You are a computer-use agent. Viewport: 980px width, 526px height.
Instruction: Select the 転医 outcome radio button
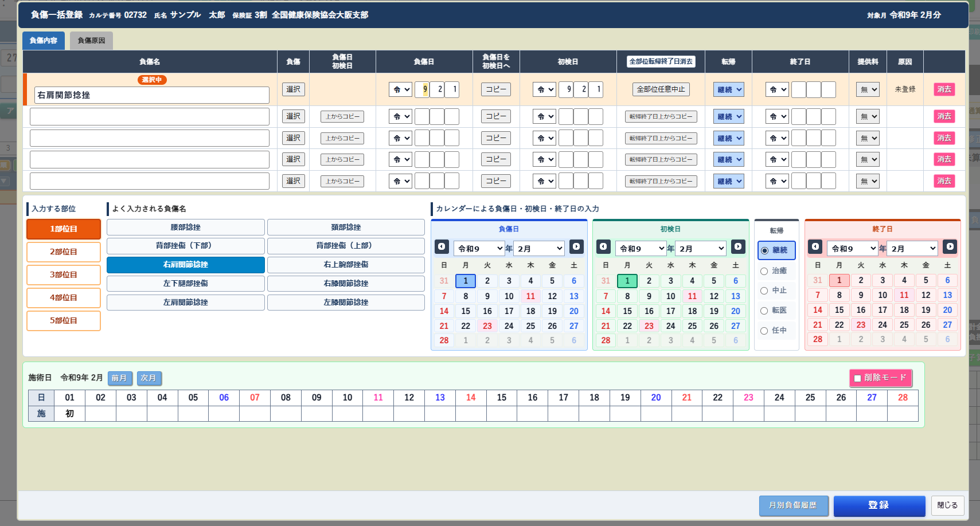[764, 311]
